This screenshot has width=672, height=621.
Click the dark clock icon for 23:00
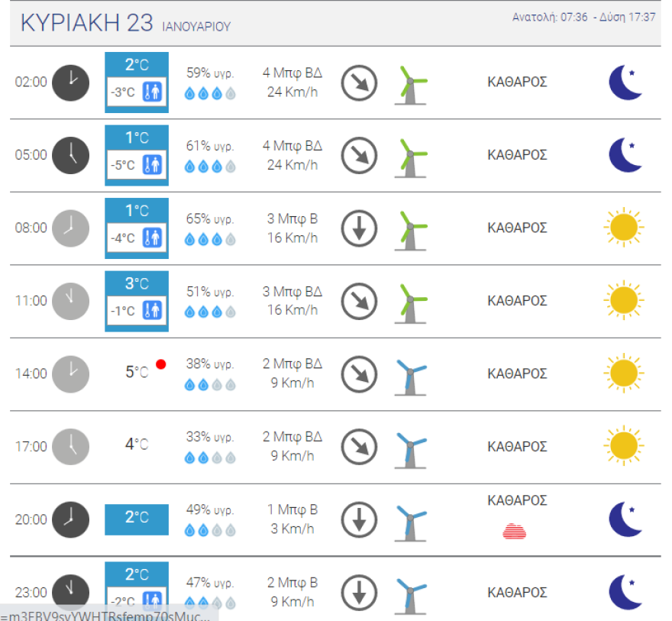pyautogui.click(x=70, y=592)
